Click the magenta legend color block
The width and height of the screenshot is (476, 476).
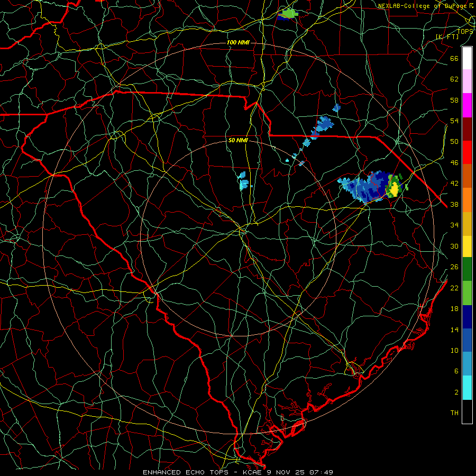click(x=467, y=105)
